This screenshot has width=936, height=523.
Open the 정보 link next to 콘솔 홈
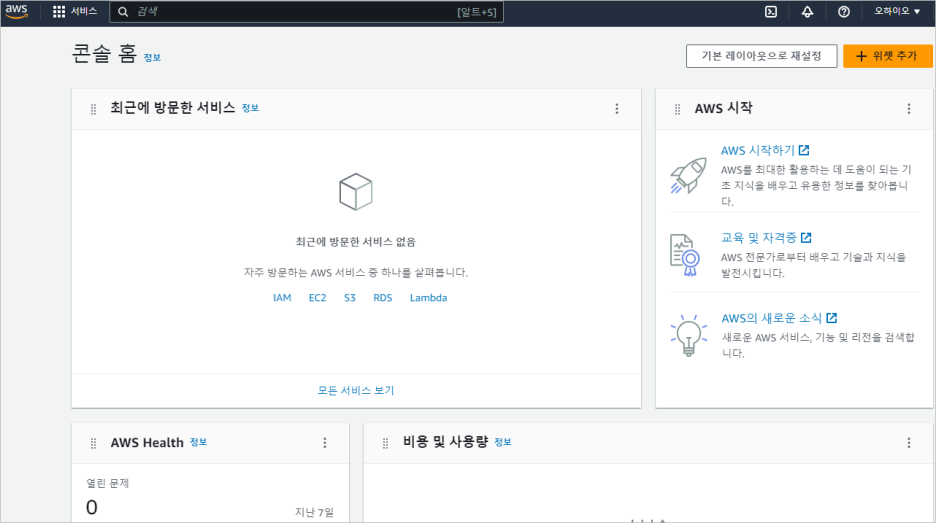152,58
